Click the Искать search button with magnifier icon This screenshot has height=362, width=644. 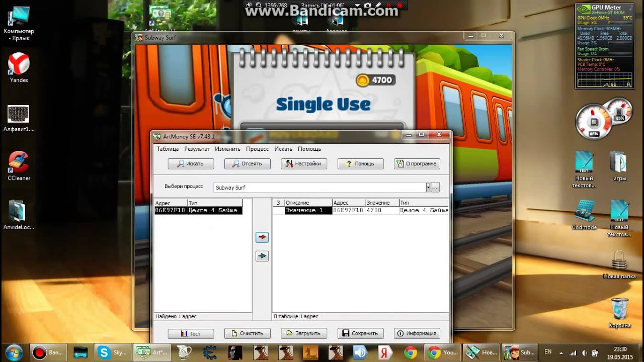pyautogui.click(x=191, y=163)
